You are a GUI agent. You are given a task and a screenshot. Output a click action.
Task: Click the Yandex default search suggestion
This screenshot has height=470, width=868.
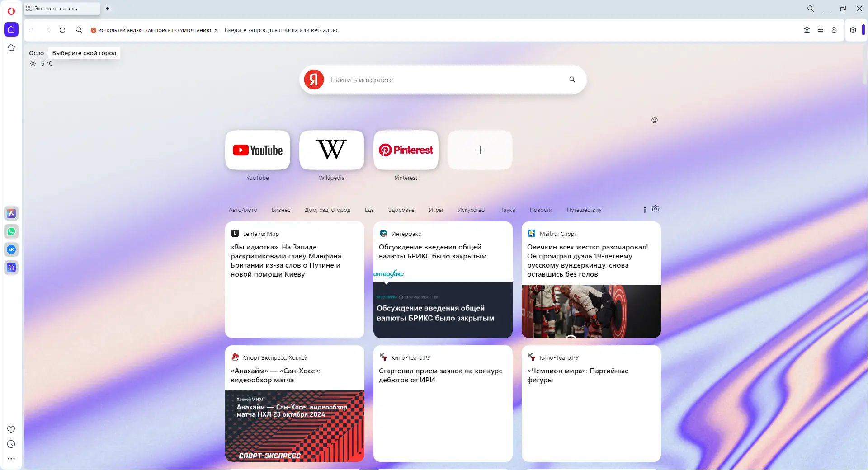151,30
